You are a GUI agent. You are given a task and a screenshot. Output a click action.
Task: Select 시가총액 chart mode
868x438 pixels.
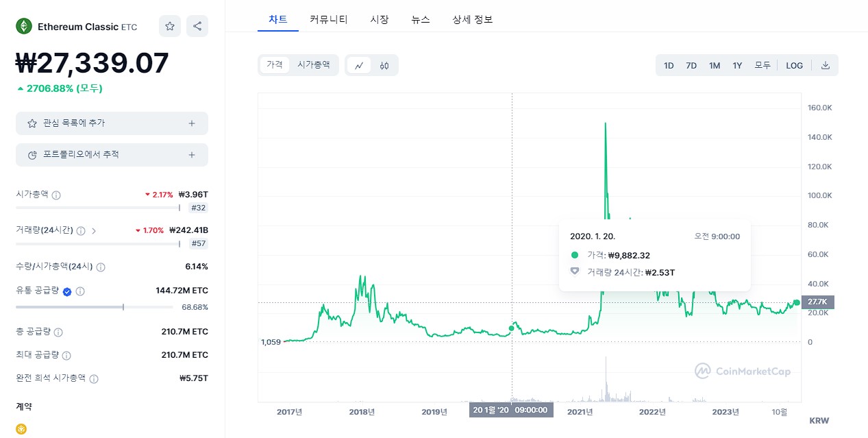pyautogui.click(x=313, y=64)
